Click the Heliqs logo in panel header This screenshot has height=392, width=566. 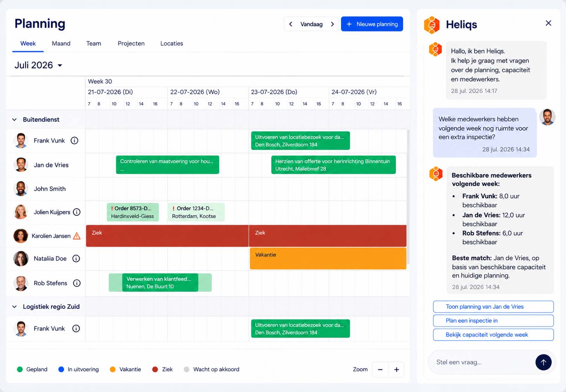tap(432, 25)
